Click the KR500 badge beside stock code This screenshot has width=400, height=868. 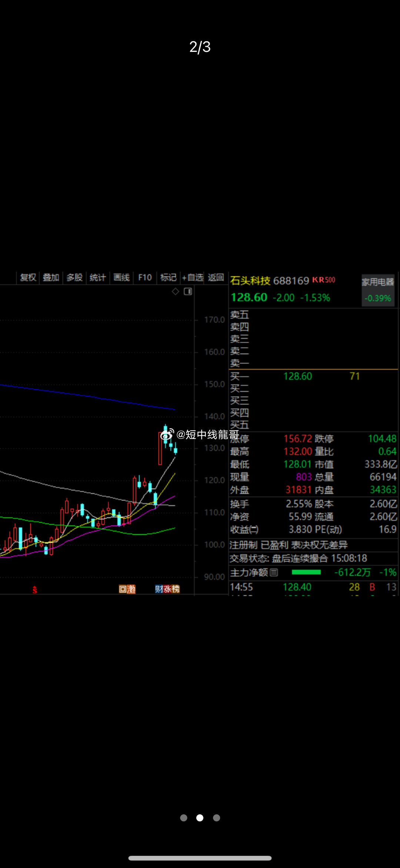pos(324,280)
